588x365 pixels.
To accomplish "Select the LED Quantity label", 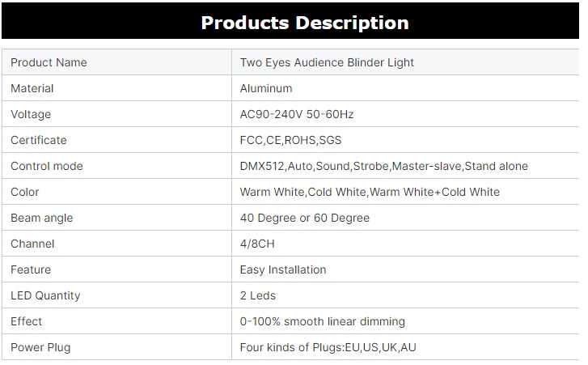I will (45, 295).
